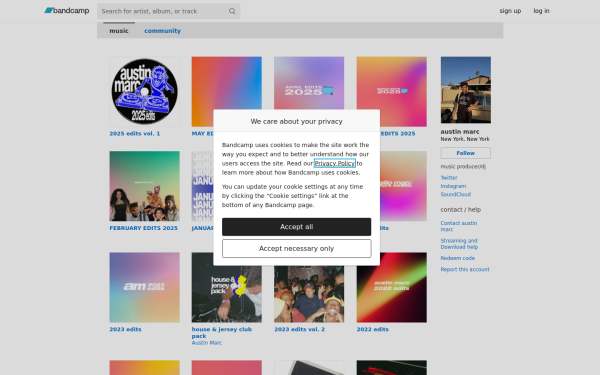Open the sign up link
Image resolution: width=600 pixels, height=375 pixels.
tap(510, 11)
